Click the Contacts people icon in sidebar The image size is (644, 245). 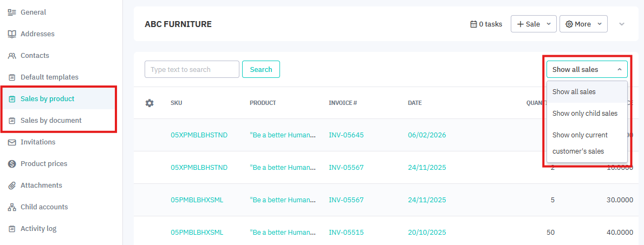pos(12,56)
